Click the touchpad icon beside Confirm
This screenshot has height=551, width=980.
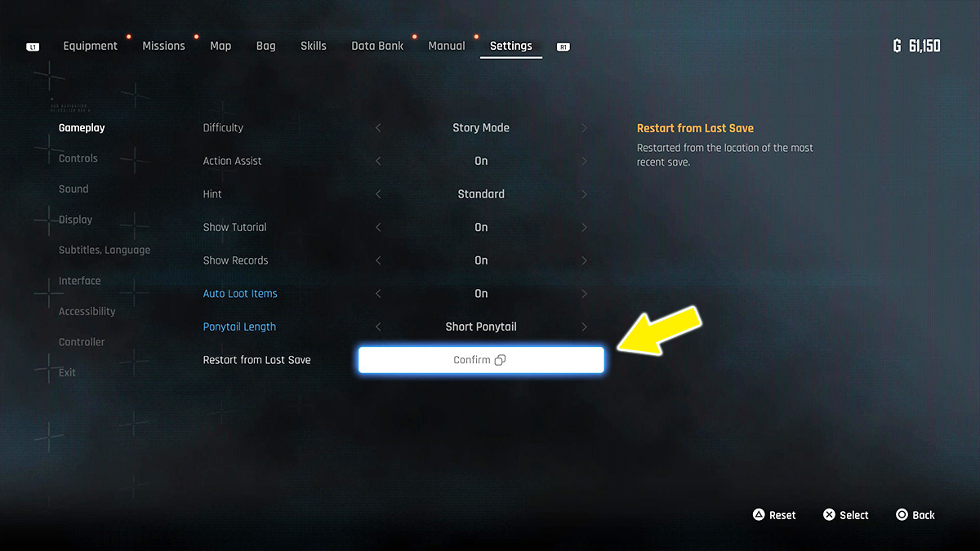pyautogui.click(x=500, y=360)
